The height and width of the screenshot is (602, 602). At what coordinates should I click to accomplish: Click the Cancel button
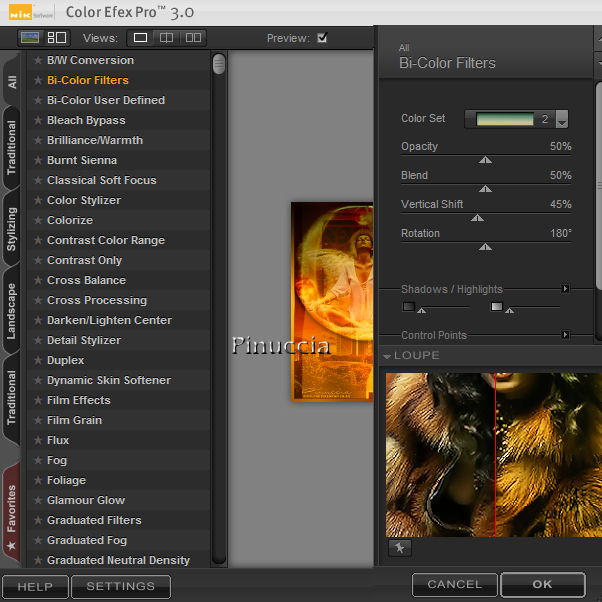click(x=454, y=584)
